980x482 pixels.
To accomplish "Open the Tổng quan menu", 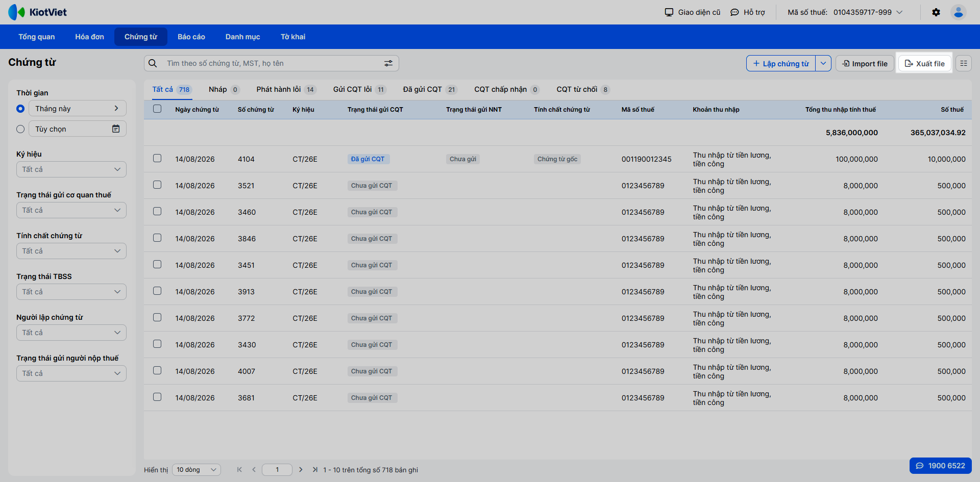I will (37, 37).
